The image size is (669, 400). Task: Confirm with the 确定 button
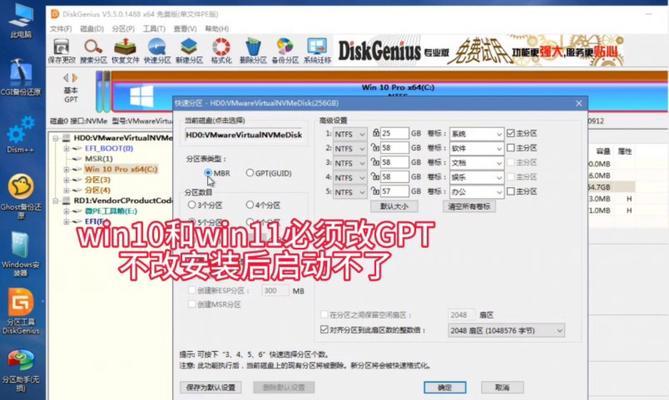click(445, 387)
